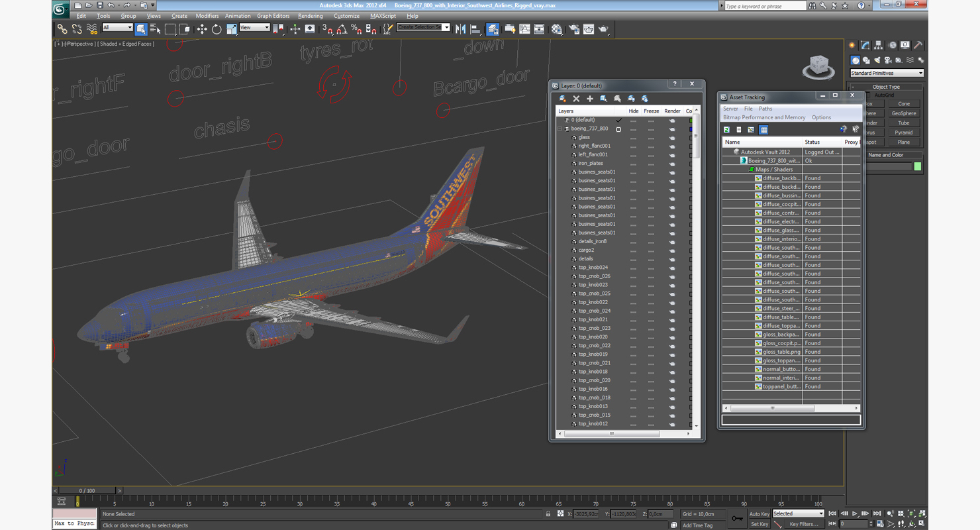This screenshot has height=530, width=980.
Task: Click the X coordinate input field
Action: (x=586, y=513)
